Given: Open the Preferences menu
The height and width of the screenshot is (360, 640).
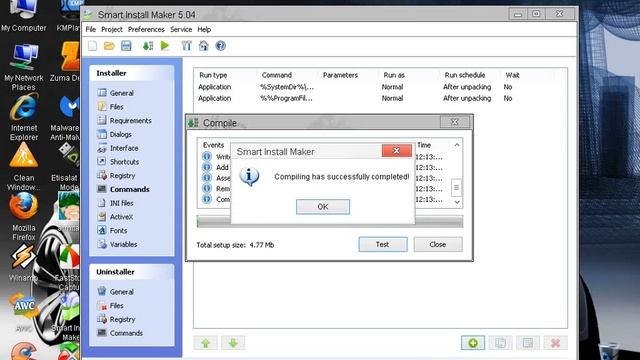Looking at the screenshot, I should [x=146, y=29].
